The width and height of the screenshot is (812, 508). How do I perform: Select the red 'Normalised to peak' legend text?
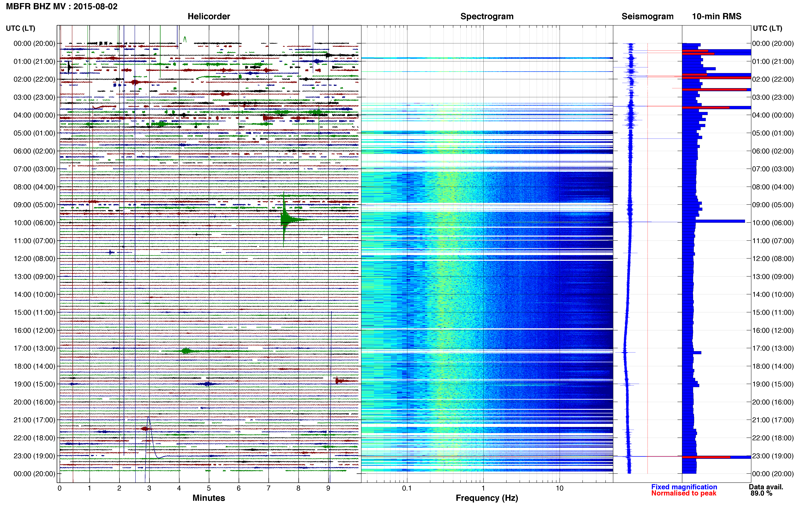point(684,493)
